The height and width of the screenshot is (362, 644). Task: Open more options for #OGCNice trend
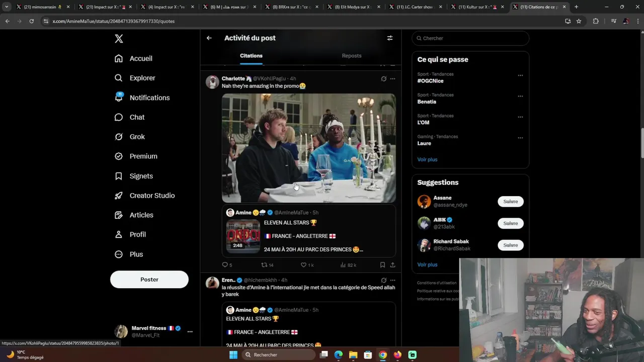[x=520, y=75]
